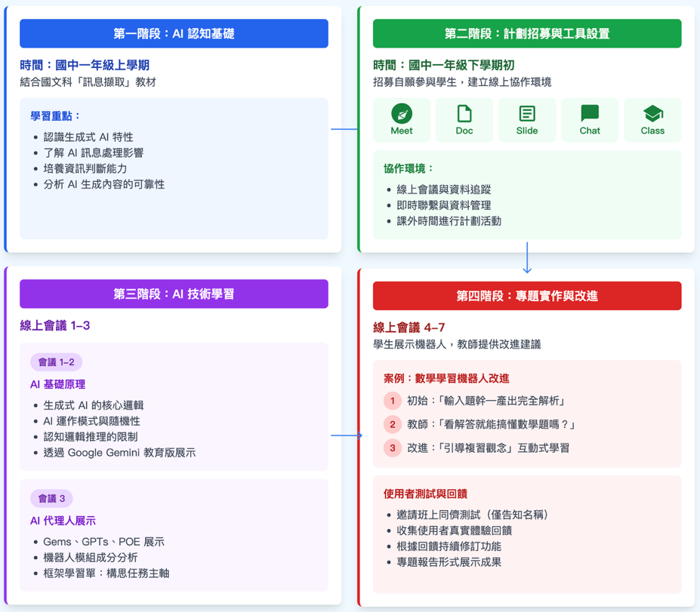
Task: Click bullet 邀請班上同儕測試（僅告知名稱）
Action: 473,515
